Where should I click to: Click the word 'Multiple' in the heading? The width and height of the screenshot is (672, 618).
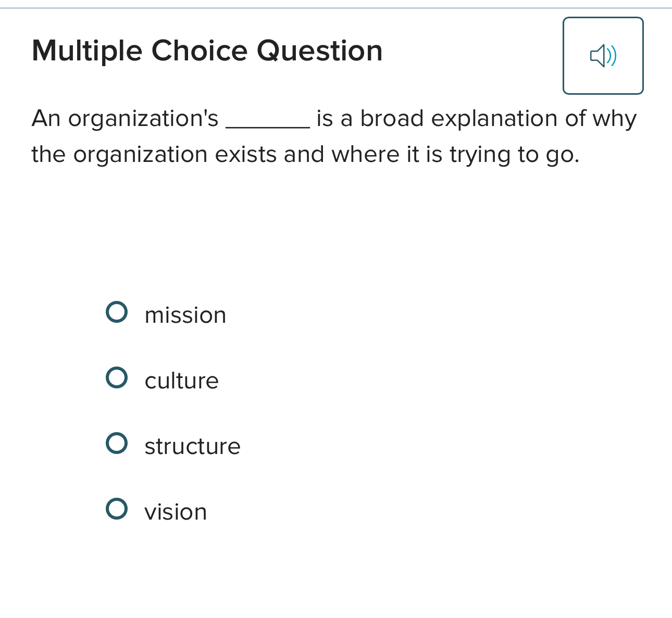tap(86, 51)
